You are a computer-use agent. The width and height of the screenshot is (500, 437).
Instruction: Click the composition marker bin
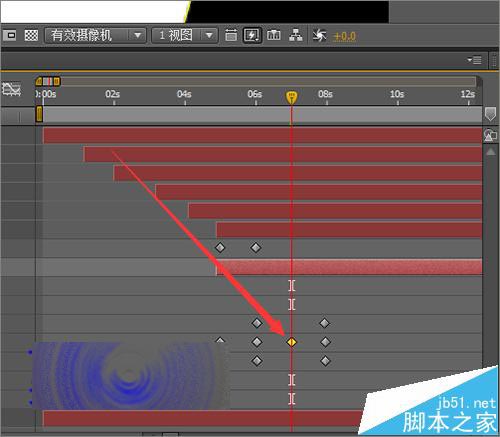490,114
